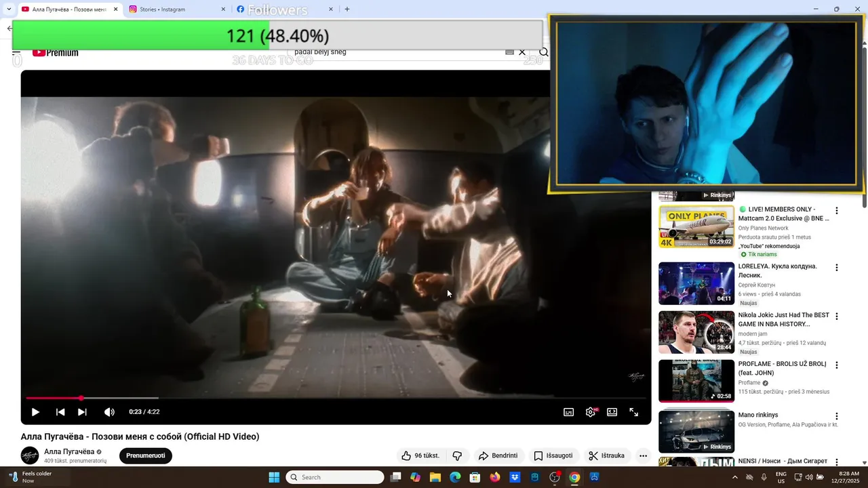Search with the magnifying glass icon
This screenshot has height=488, width=868.
coord(543,52)
